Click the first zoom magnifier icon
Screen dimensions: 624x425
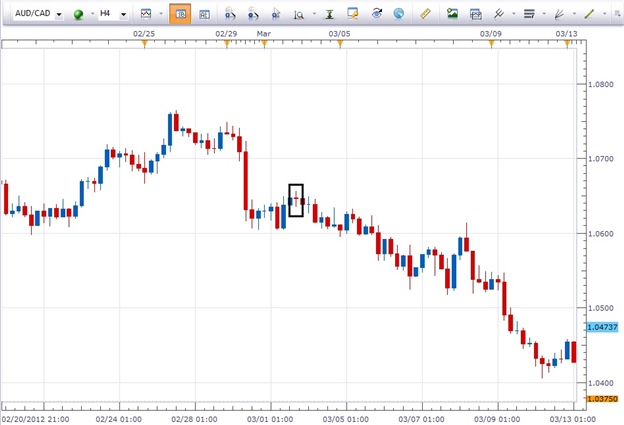point(230,14)
